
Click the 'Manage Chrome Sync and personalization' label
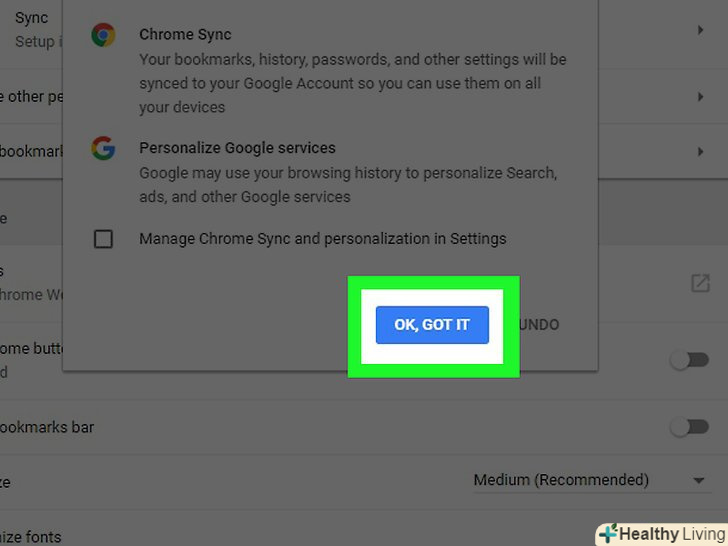[322, 239]
